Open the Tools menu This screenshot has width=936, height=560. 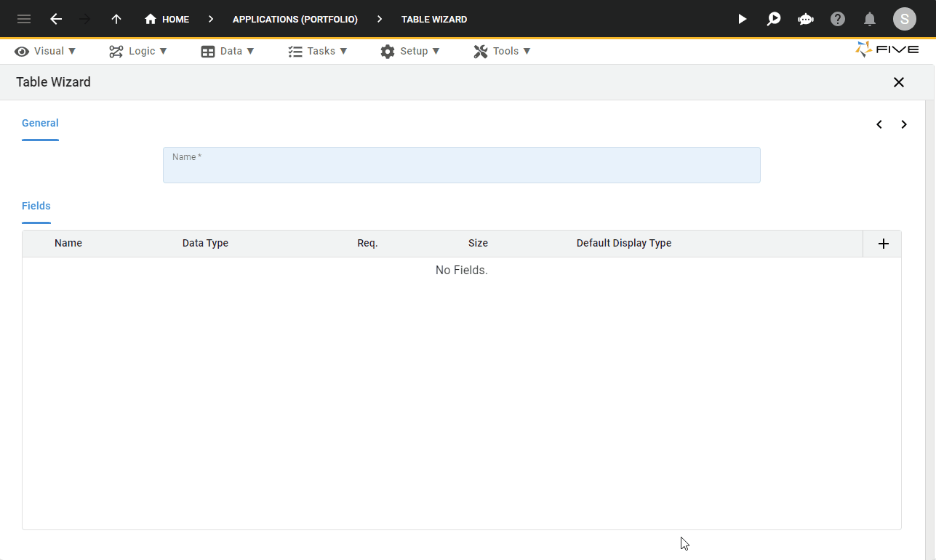502,51
